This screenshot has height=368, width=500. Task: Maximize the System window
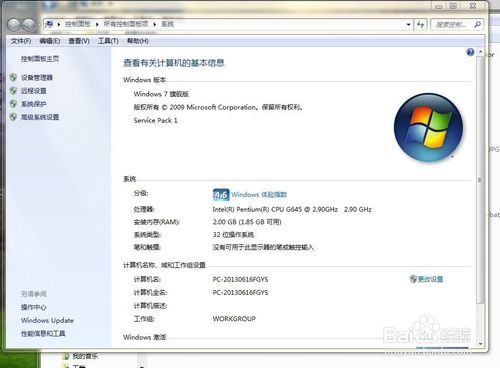click(x=453, y=6)
